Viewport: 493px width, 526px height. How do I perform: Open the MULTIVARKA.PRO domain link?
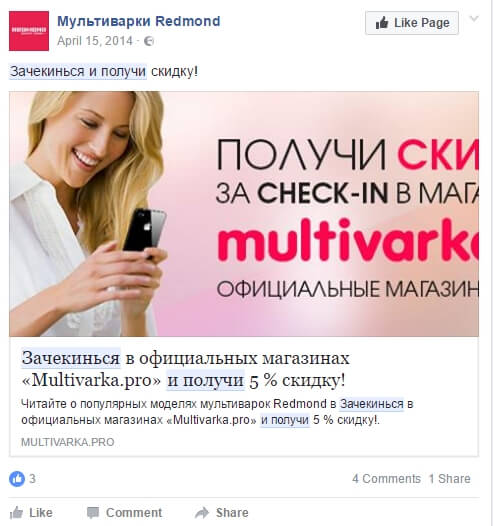coord(68,442)
